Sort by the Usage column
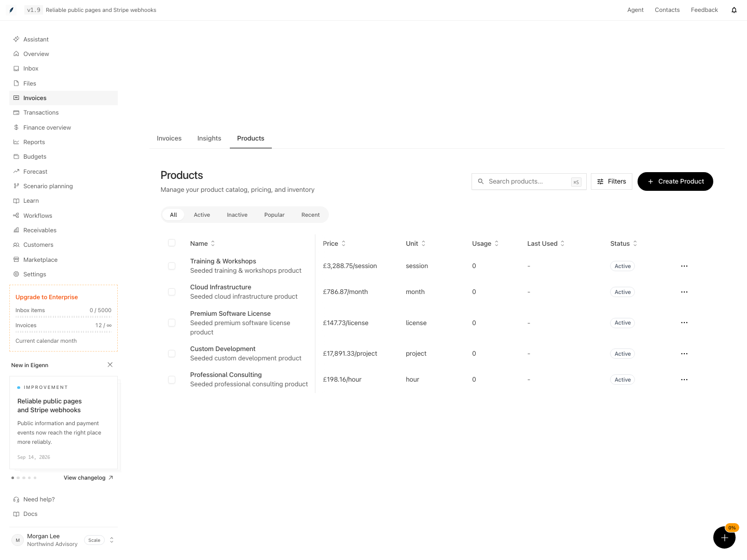The width and height of the screenshot is (747, 560). click(x=486, y=244)
